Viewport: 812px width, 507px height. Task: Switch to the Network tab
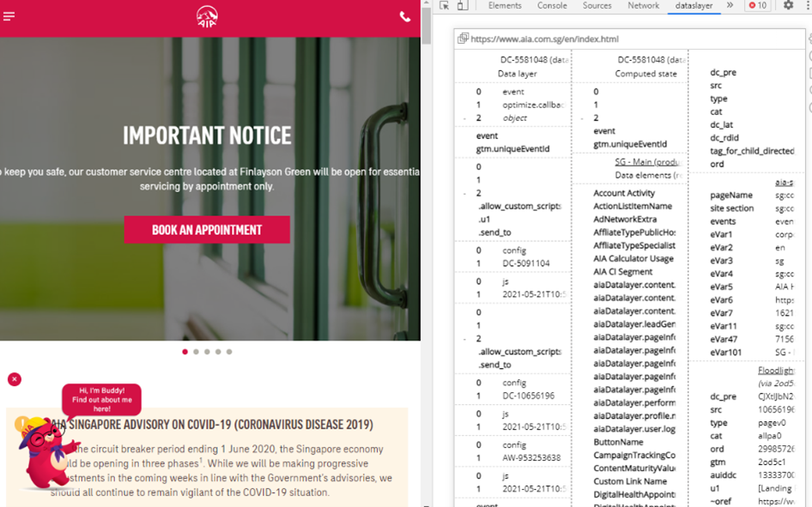(643, 5)
